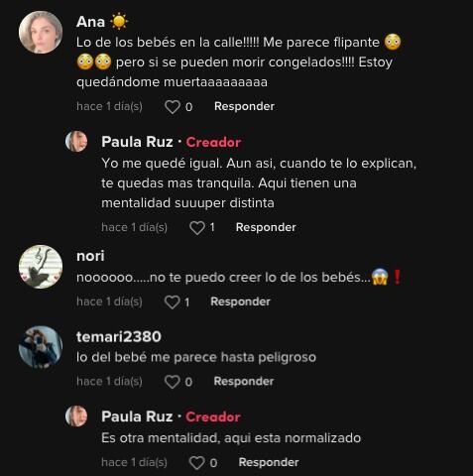
Task: Like Paula Ruz's reply about 'mentalidad suuuper distinta'
Action: click(197, 228)
